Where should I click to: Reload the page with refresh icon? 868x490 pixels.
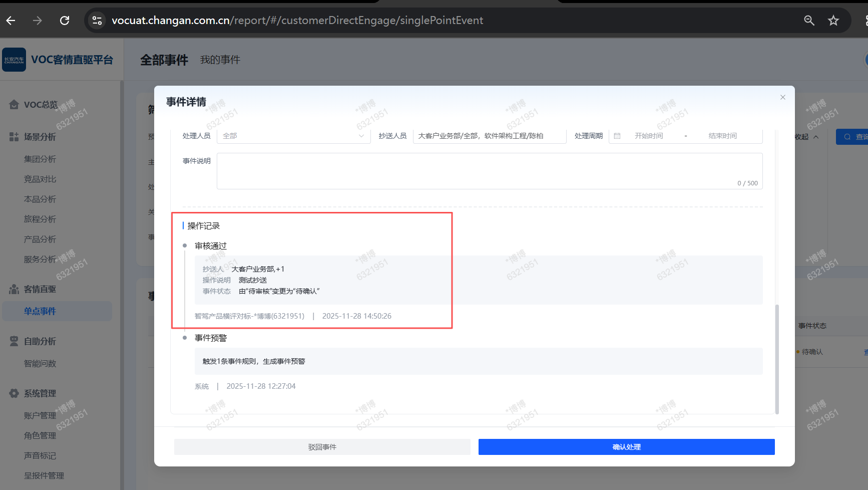pyautogui.click(x=65, y=21)
